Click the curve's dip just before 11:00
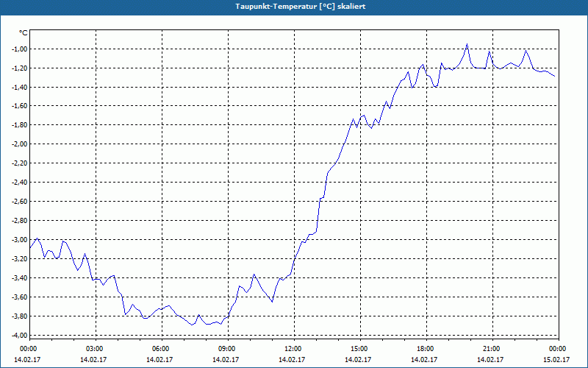Viewport: 588px width, 368px height. tap(272, 301)
